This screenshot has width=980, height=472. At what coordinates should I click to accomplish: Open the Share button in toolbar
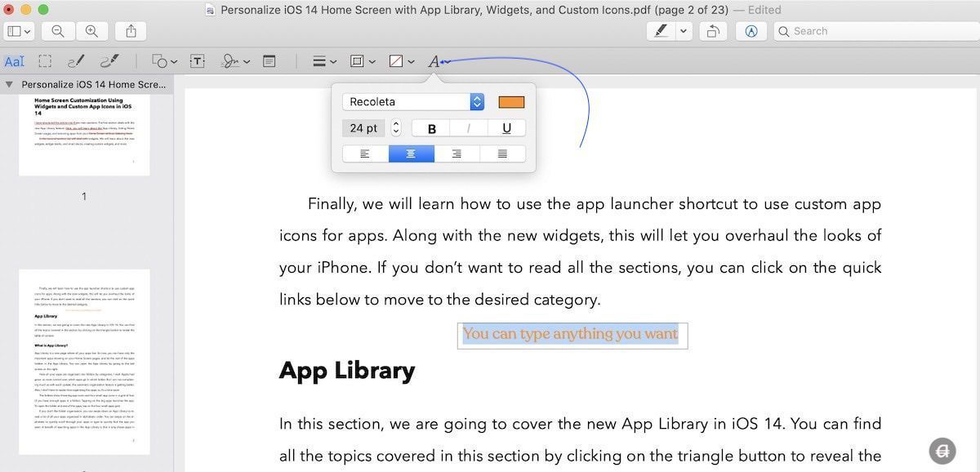tap(131, 31)
